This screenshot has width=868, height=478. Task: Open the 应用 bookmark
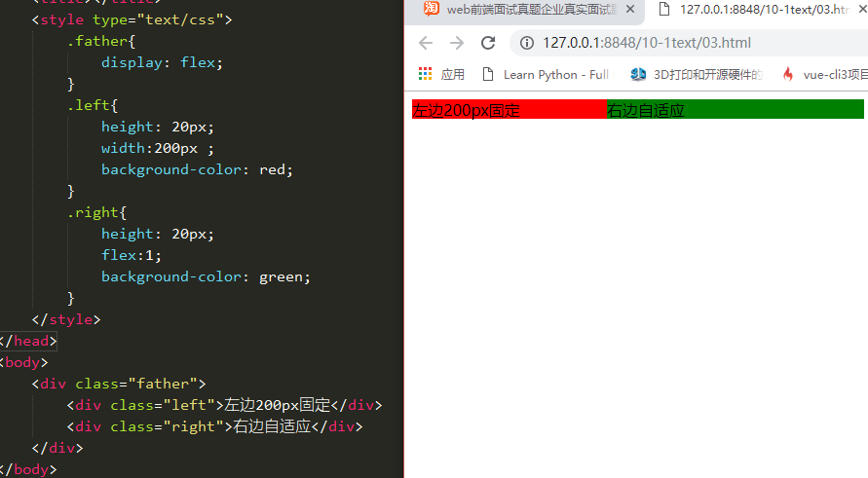click(x=441, y=74)
